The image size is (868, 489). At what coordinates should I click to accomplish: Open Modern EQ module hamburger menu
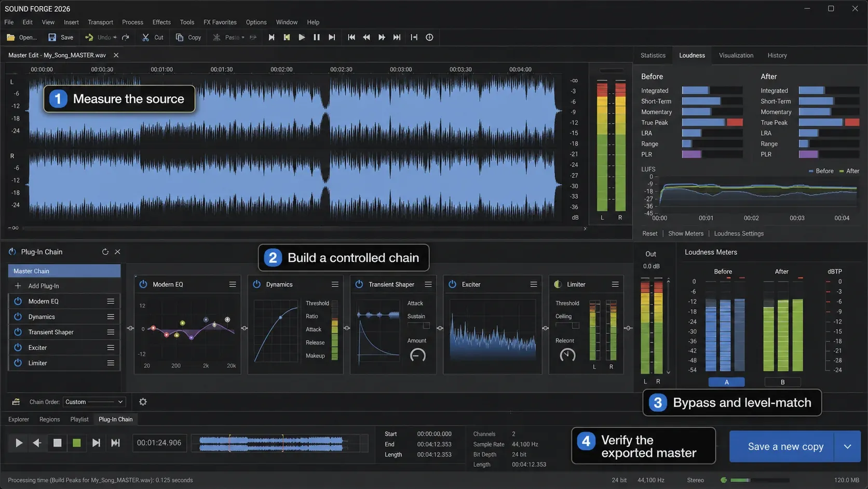pyautogui.click(x=233, y=284)
